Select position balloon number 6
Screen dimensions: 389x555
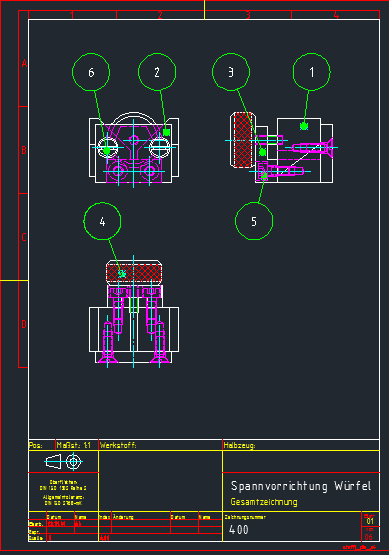[91, 72]
